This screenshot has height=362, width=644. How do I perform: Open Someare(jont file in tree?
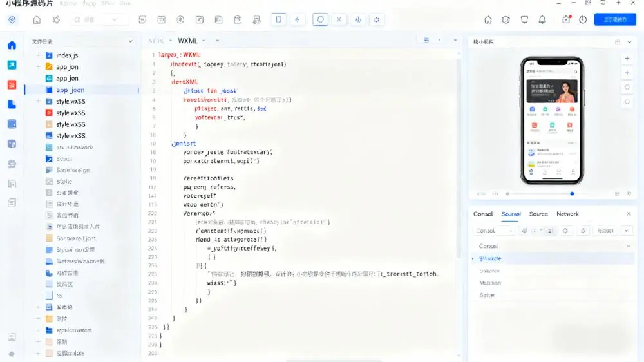click(x=76, y=238)
